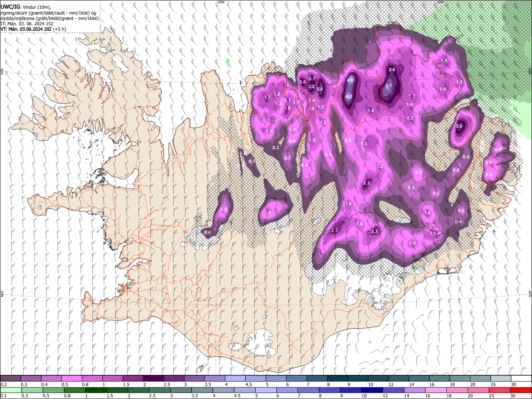Viewport: 532px width, 399px height.
Task: Click the '18' label in the lower legend row
Action: point(450,396)
